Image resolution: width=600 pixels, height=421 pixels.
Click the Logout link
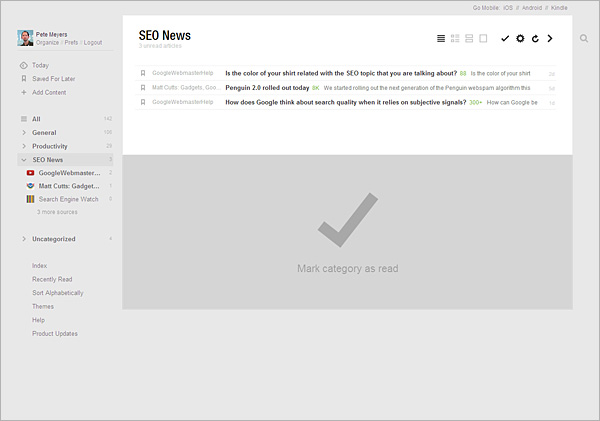(93, 42)
